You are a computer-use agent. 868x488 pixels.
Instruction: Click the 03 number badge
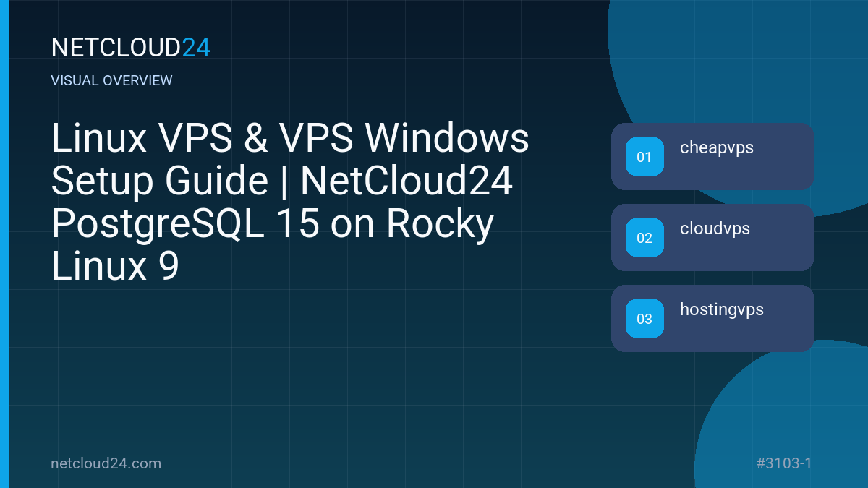coord(644,319)
